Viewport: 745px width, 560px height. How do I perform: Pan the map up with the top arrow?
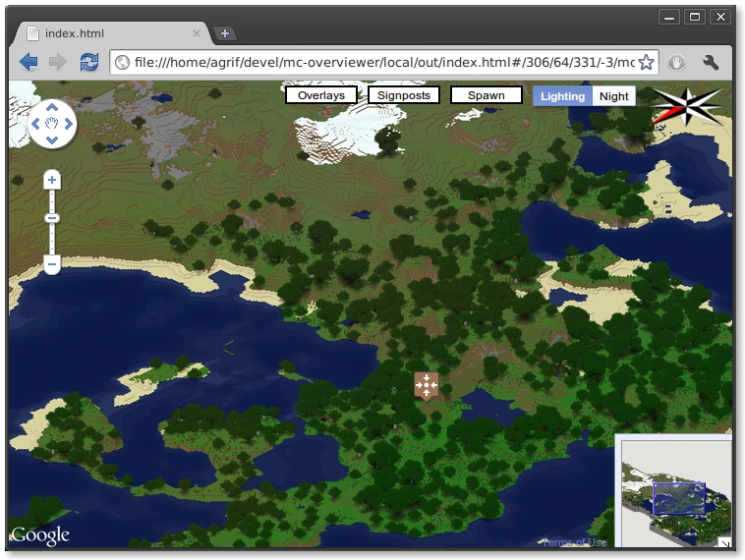click(x=52, y=107)
